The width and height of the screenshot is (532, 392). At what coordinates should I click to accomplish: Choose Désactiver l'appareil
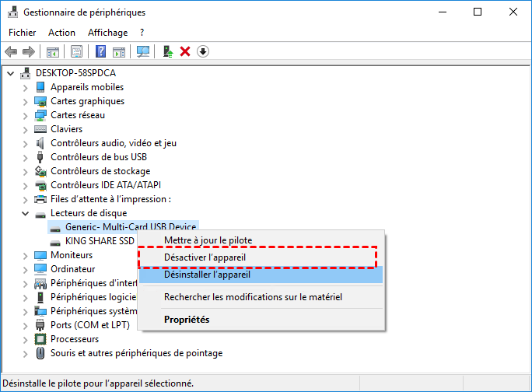tap(261, 257)
